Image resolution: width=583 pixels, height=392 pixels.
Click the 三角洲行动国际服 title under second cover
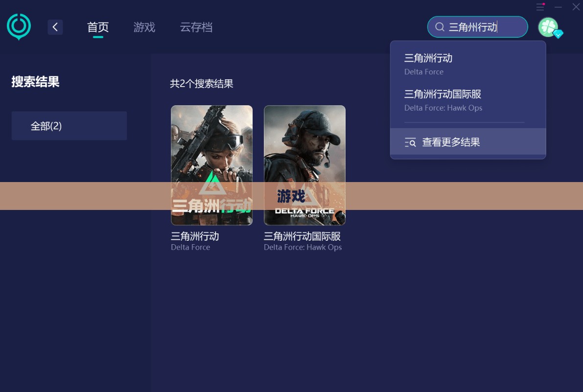tap(303, 236)
